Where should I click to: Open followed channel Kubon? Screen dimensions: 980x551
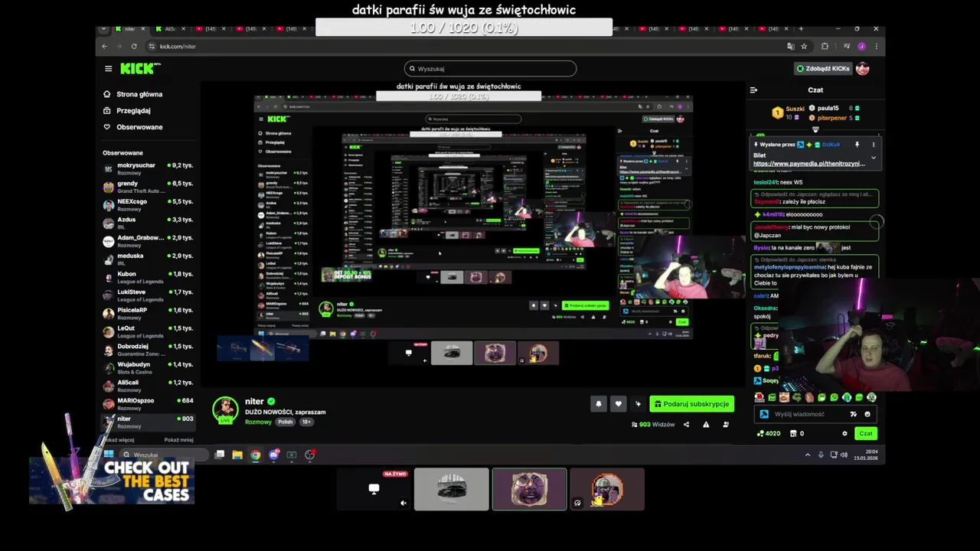(148, 277)
